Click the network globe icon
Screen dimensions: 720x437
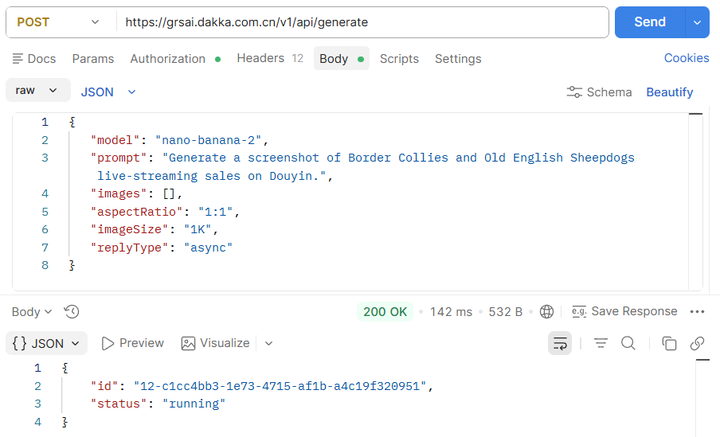546,312
